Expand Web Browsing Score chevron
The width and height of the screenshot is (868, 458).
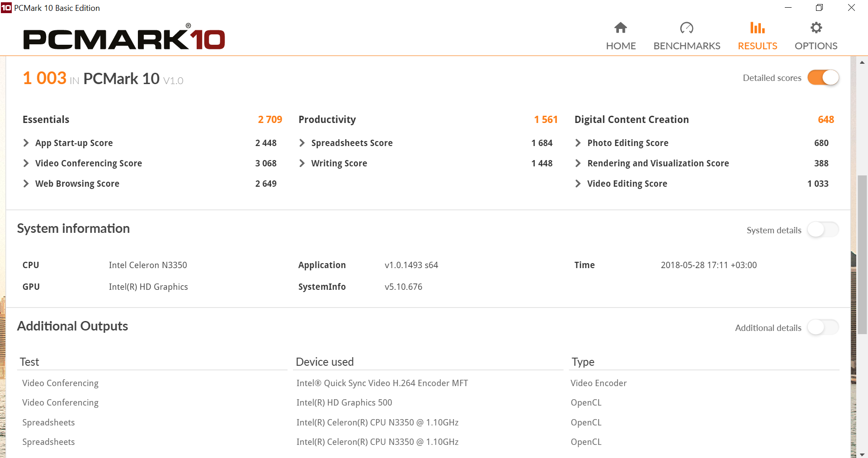26,184
